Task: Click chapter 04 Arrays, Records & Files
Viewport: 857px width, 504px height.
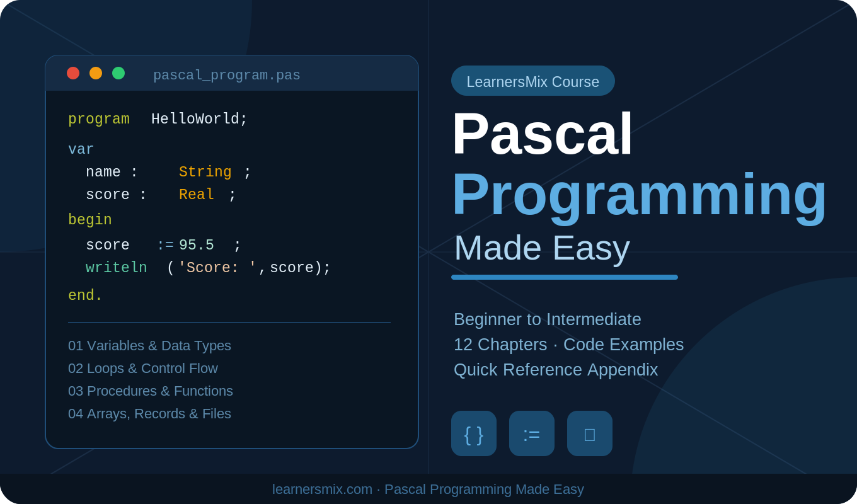Action: click(149, 414)
